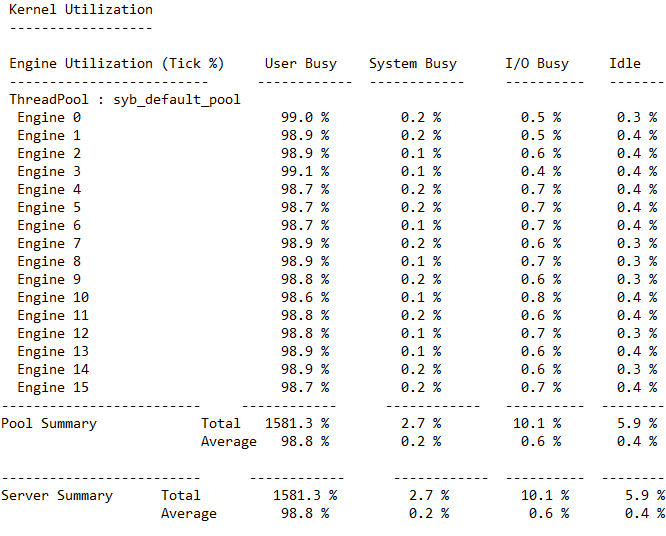Click the 'Engine 4' row label
This screenshot has width=666, height=536.
tap(49, 189)
